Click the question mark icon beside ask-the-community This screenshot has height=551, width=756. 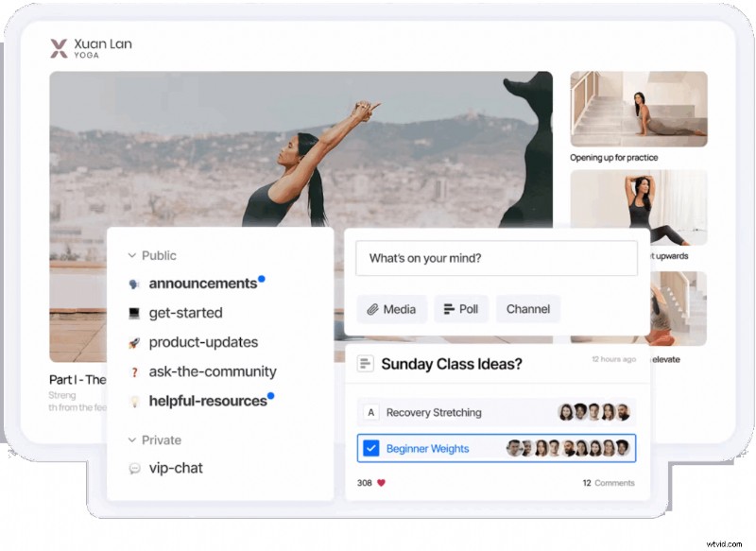134,372
